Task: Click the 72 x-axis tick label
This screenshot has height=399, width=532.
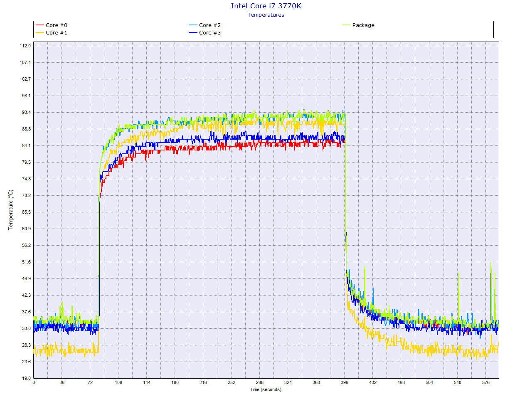Action: (90, 383)
